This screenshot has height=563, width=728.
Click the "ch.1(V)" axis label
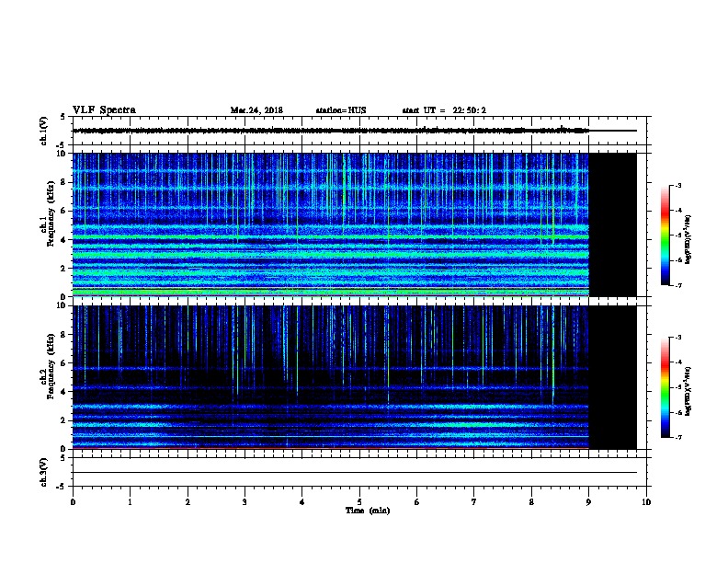pyautogui.click(x=43, y=131)
